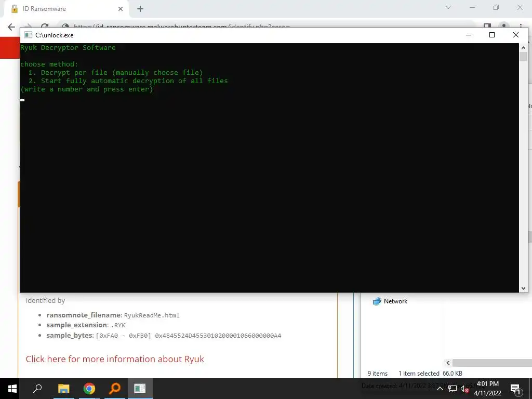This screenshot has width=532, height=399.
Task: Click option 1 'Decrypt per file' line
Action: tap(115, 73)
